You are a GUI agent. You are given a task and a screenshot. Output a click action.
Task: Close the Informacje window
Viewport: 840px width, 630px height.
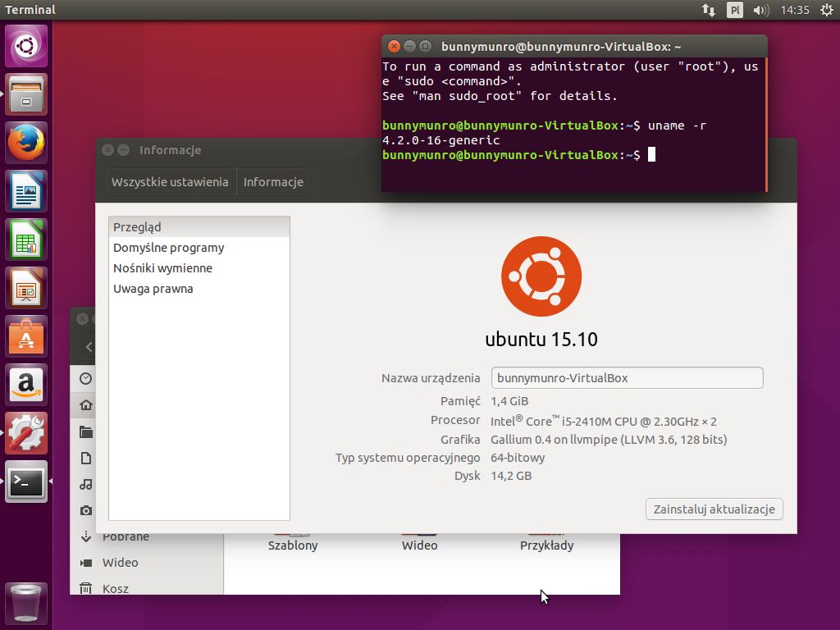pyautogui.click(x=107, y=150)
